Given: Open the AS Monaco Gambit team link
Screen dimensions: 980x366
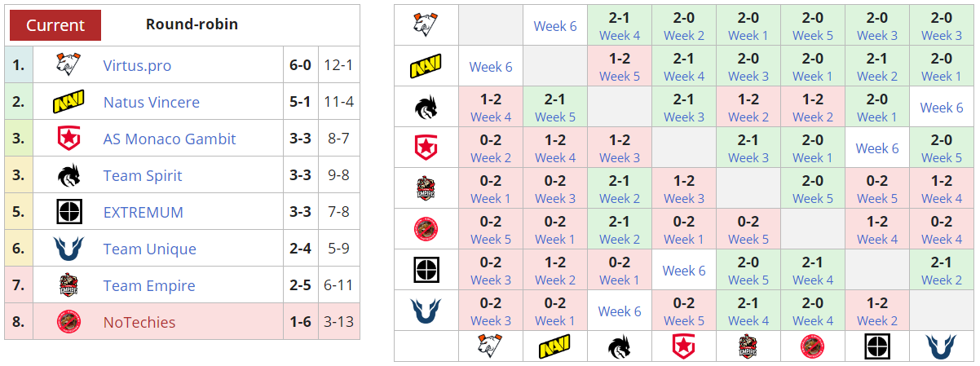Looking at the screenshot, I should 170,139.
